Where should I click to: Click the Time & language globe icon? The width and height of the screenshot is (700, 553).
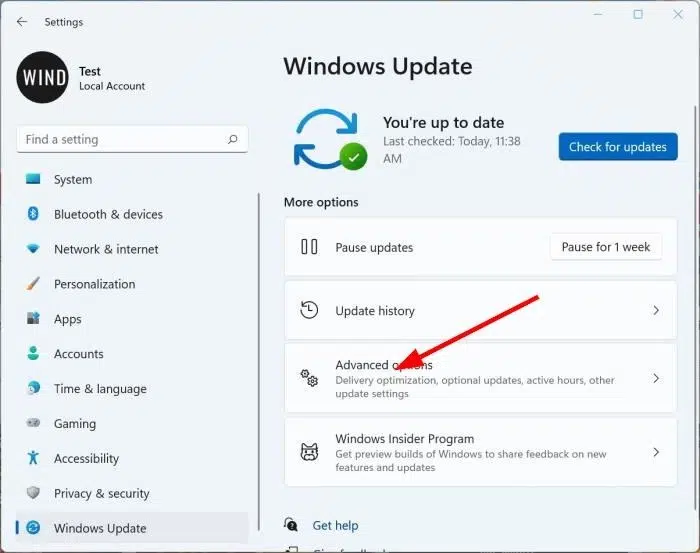pyautogui.click(x=33, y=388)
